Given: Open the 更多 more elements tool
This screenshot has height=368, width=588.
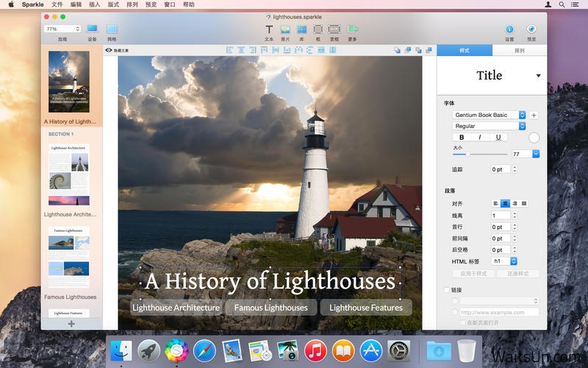Looking at the screenshot, I should coord(352,29).
